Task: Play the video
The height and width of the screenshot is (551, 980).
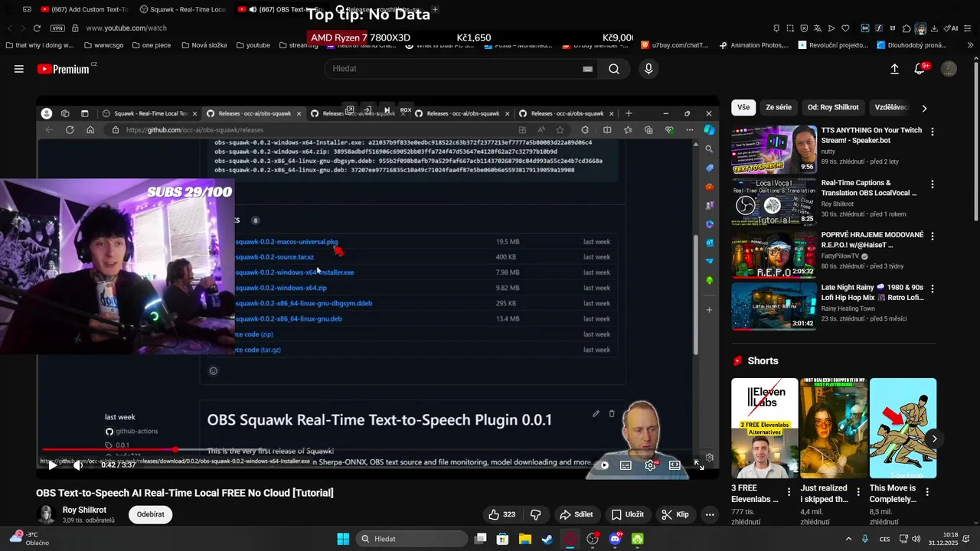Action: pyautogui.click(x=52, y=465)
